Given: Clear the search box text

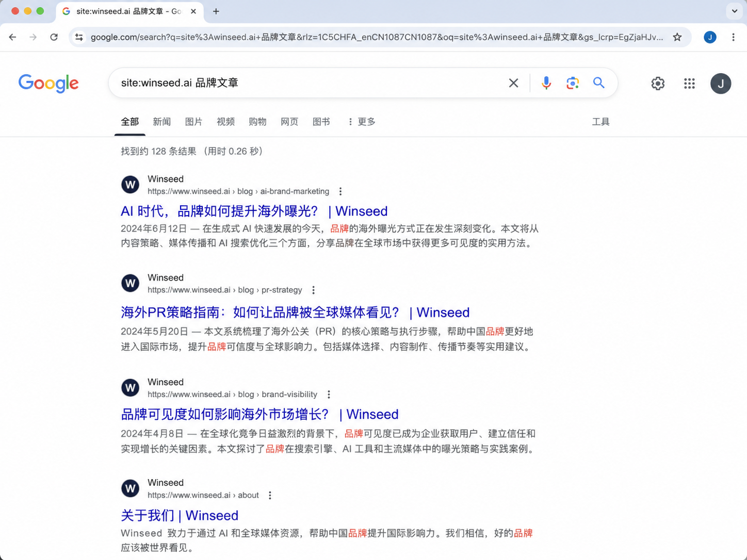Looking at the screenshot, I should [513, 83].
